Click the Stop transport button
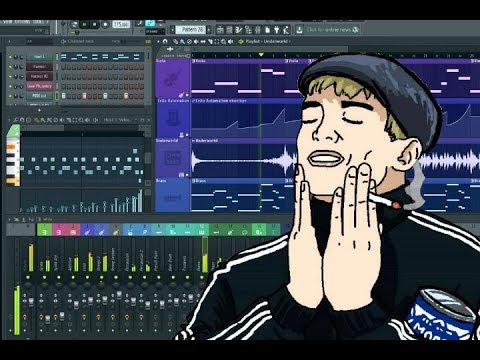 point(94,24)
